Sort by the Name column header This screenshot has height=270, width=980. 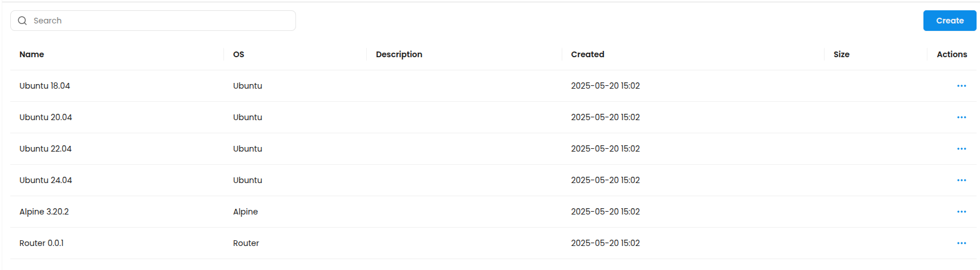(x=31, y=54)
